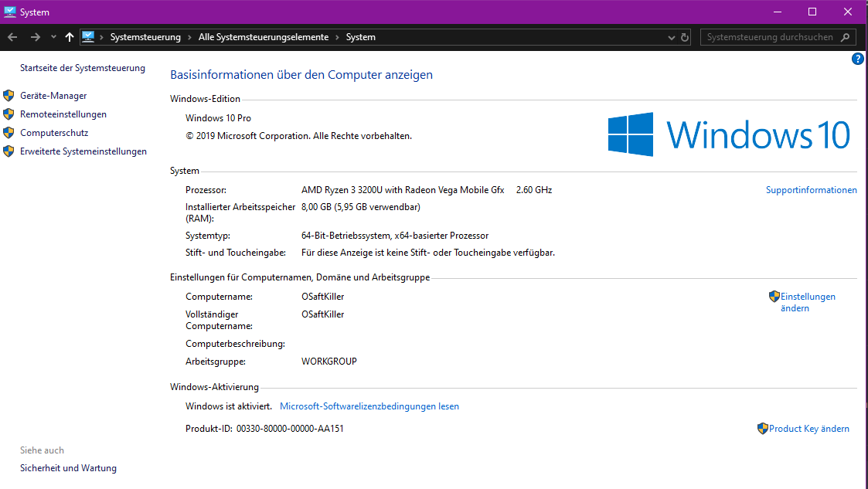Select the Alle Systemsteuerungselemente breadcrumb
This screenshot has width=868, height=489.
point(264,37)
